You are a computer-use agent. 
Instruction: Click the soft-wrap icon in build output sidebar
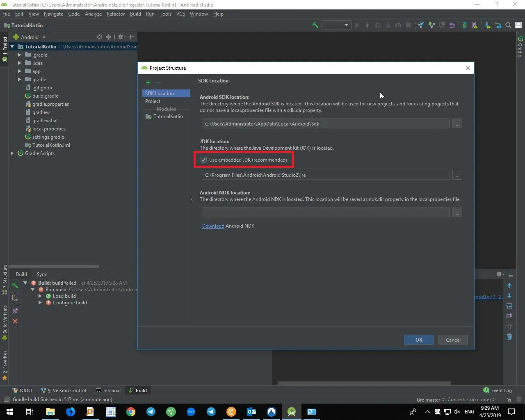point(509,306)
